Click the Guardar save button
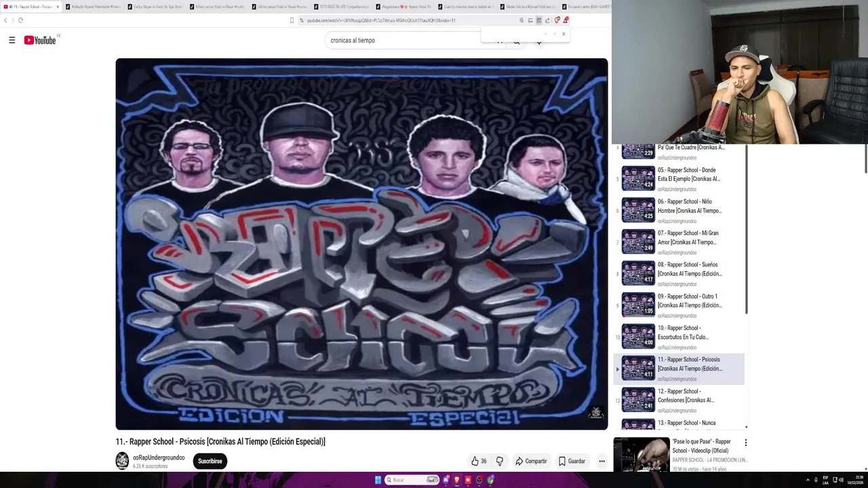This screenshot has height=488, width=868. [x=572, y=461]
